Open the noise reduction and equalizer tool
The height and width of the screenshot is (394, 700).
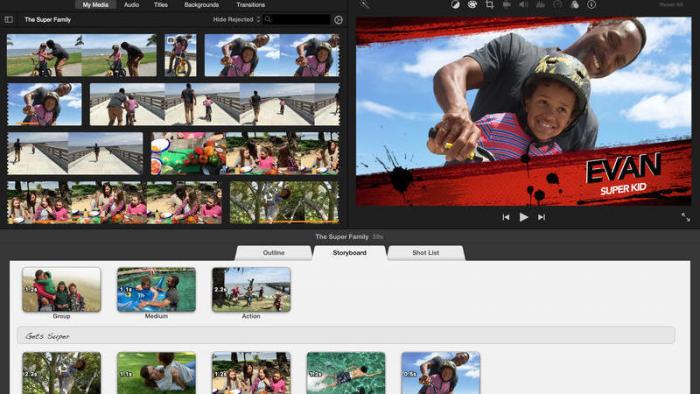pyautogui.click(x=540, y=4)
